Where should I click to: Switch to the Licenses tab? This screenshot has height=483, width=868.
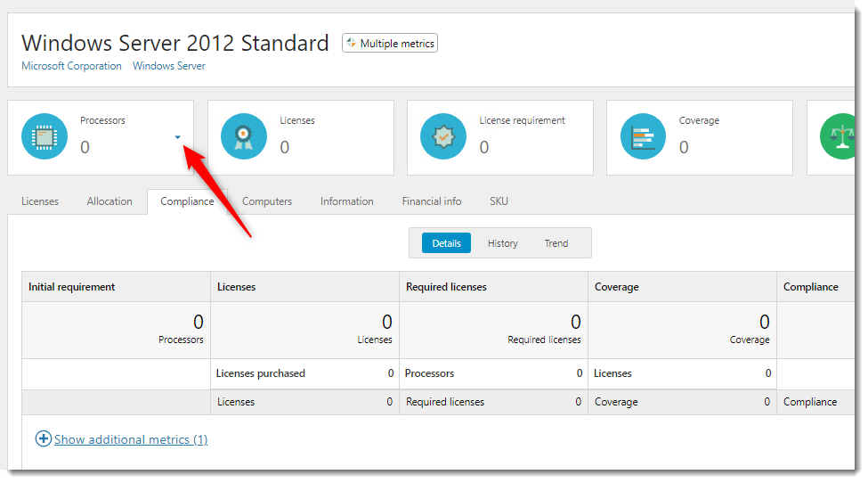click(x=40, y=201)
